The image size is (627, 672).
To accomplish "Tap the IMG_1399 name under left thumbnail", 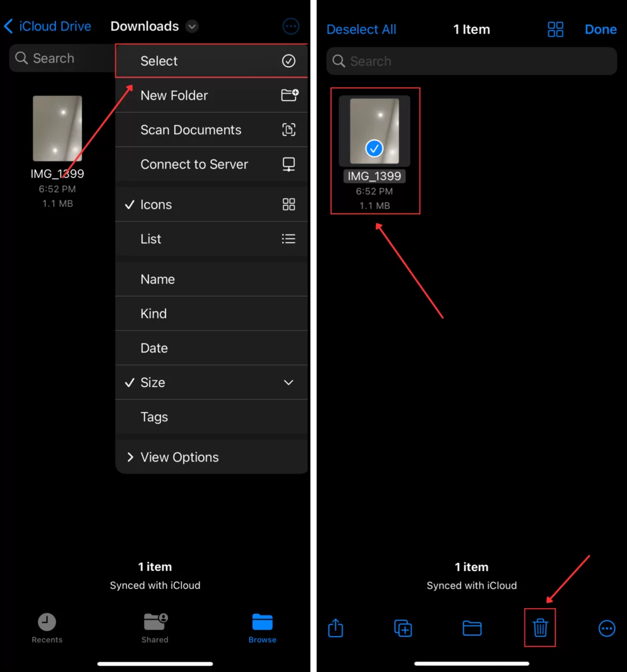I will coord(57,174).
